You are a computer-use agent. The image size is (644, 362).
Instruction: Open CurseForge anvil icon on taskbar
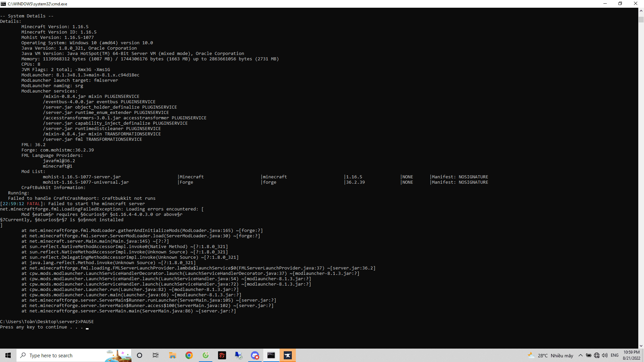point(288,355)
